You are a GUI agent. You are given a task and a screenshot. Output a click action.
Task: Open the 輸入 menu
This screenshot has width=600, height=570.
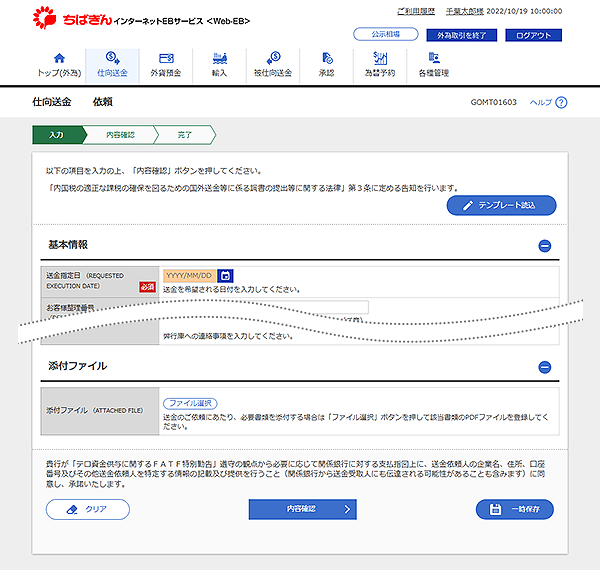coord(219,65)
